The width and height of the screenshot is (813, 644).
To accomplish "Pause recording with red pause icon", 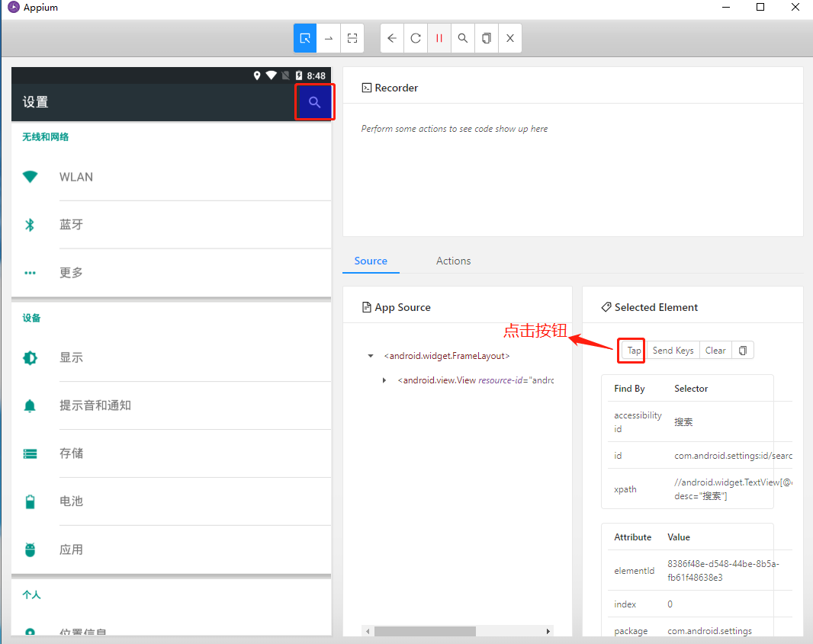I will coord(439,38).
